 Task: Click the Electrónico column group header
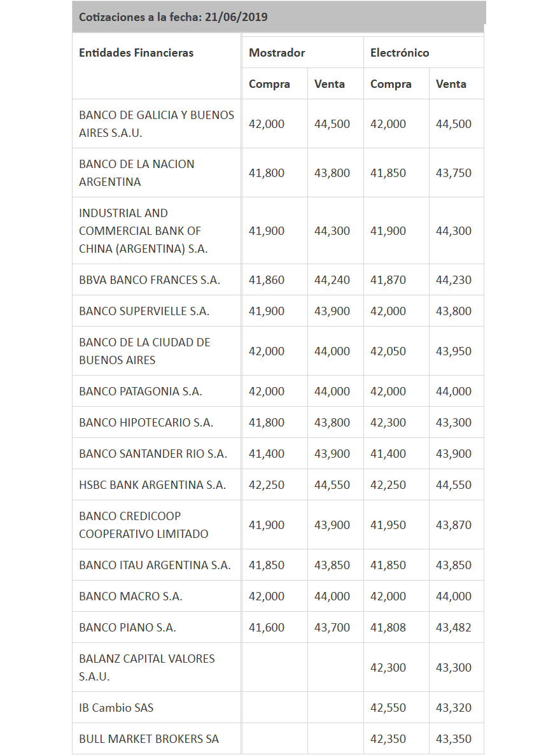pyautogui.click(x=400, y=53)
